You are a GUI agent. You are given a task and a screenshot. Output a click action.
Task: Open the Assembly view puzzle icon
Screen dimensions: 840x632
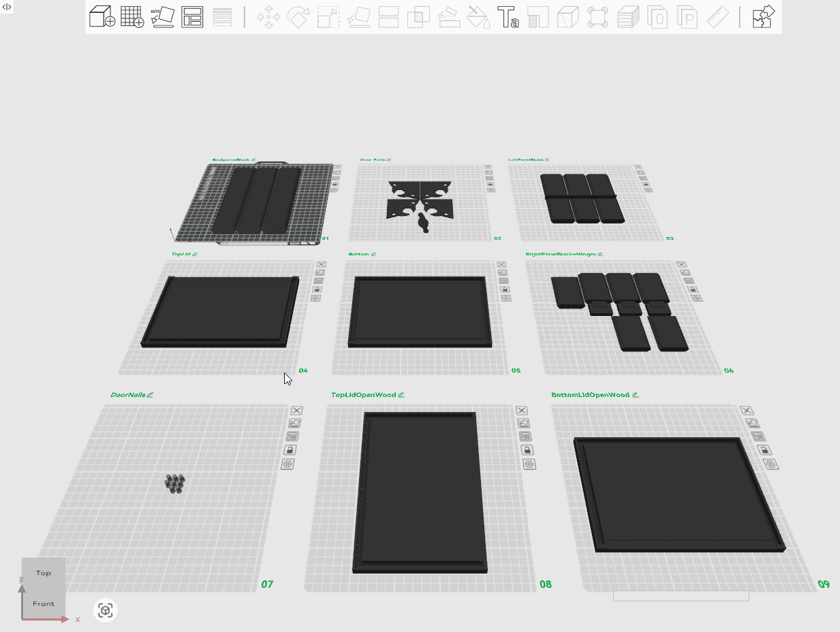click(x=763, y=16)
